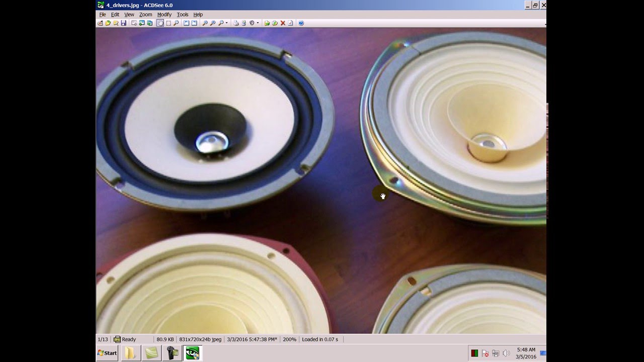Click the blue Help question mark icon
The height and width of the screenshot is (362, 644).
click(301, 23)
